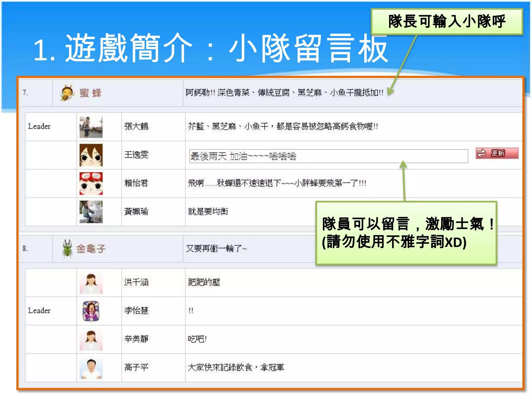Image resolution: width=532 pixels, height=399 pixels.
Task: Click member name 辛美靜
Action: click(x=136, y=339)
